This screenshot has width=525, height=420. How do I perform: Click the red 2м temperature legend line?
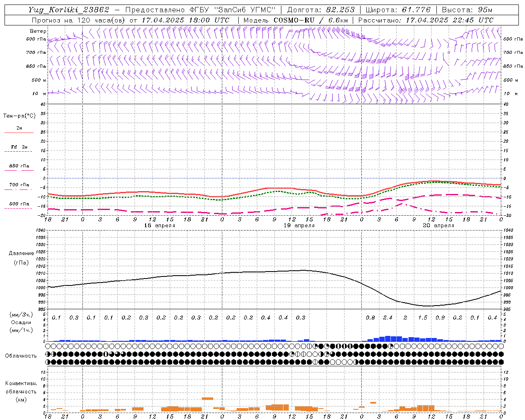click(x=19, y=132)
